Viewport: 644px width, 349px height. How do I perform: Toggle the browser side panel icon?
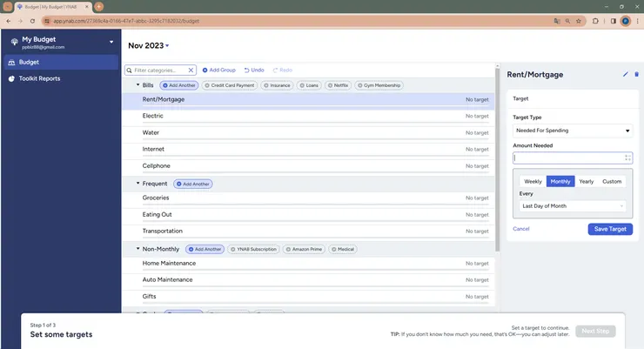point(614,21)
